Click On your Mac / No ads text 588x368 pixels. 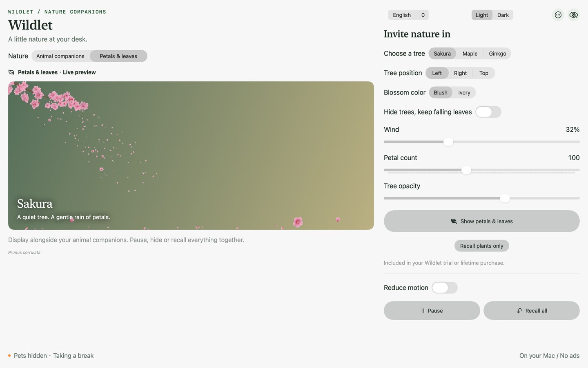(x=549, y=356)
